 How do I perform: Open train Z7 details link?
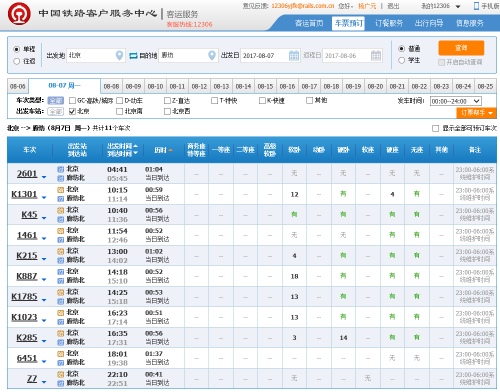pos(32,379)
